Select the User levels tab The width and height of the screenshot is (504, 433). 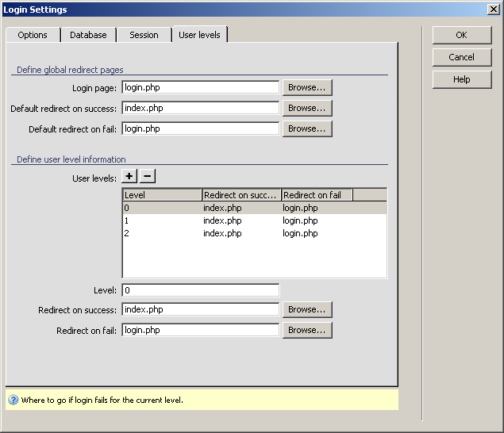pos(199,35)
